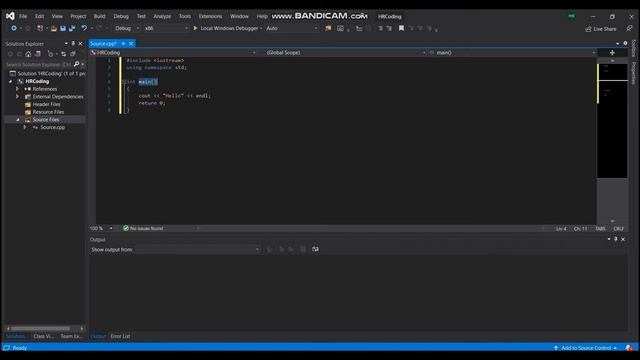Screen dimensions: 640x360
Task: Click the Solution Explorer Home icon
Action: pyautogui.click(x=28, y=54)
